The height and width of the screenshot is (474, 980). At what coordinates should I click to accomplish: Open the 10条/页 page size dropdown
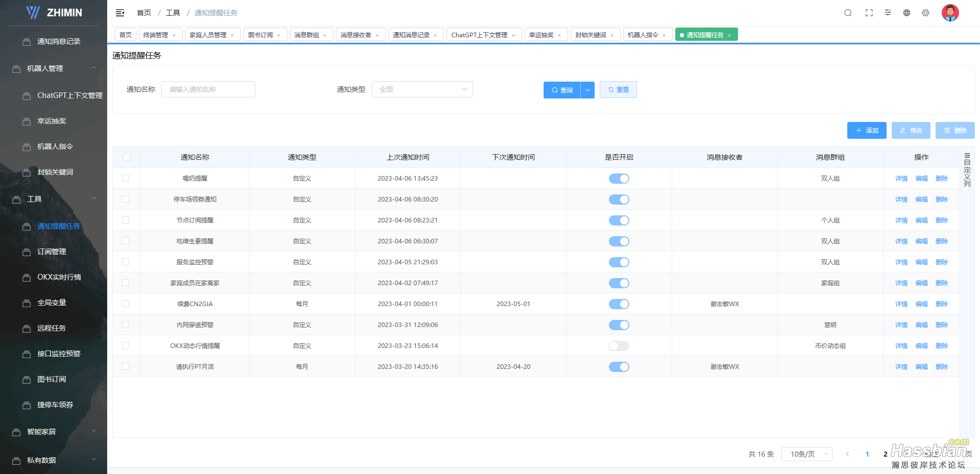(x=806, y=454)
